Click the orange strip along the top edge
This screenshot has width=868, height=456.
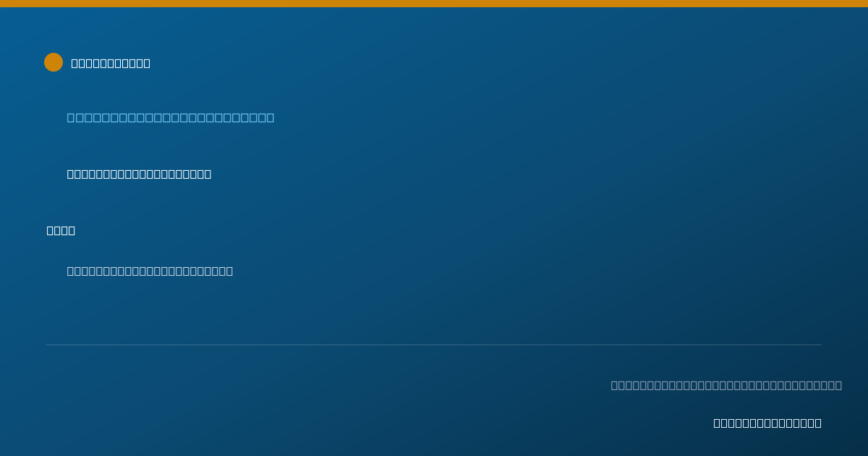tap(434, 4)
